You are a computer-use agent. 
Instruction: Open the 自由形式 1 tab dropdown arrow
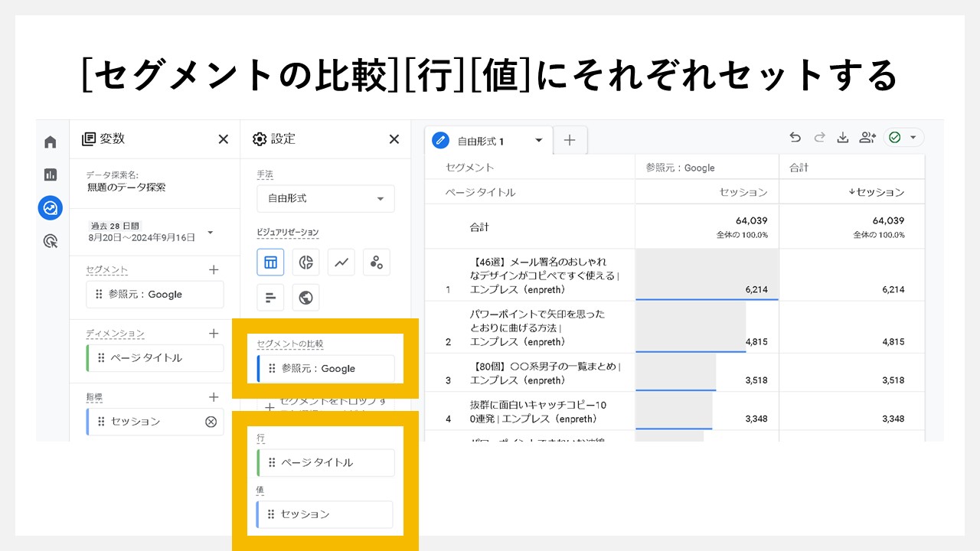pos(538,140)
